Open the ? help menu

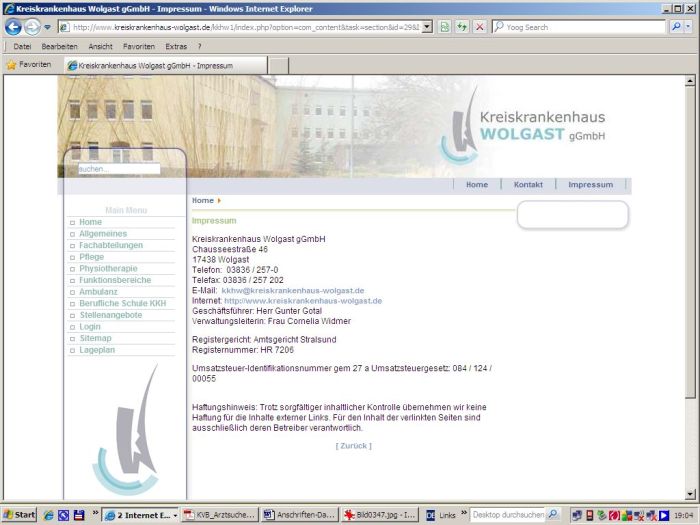(x=200, y=46)
